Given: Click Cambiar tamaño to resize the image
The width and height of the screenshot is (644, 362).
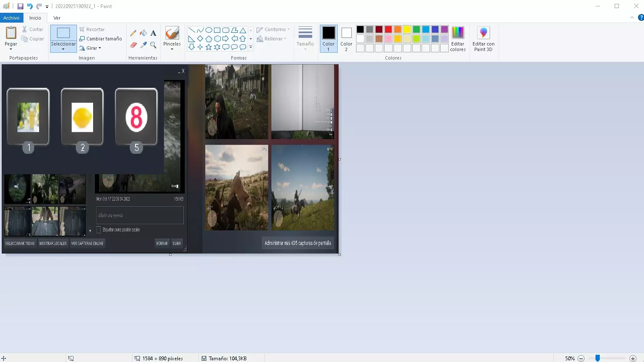Looking at the screenshot, I should tap(100, 39).
